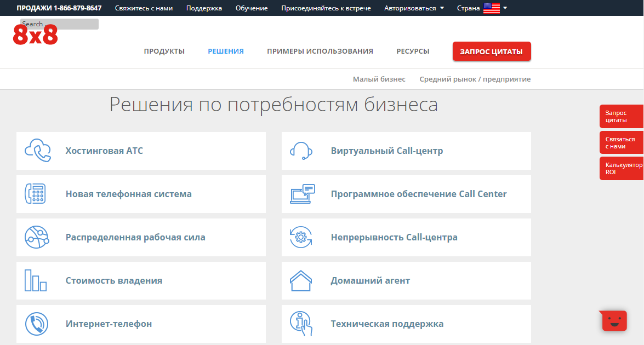The image size is (644, 345).
Task: Open Программное обеспечение Call Center laptop icon
Action: click(301, 194)
